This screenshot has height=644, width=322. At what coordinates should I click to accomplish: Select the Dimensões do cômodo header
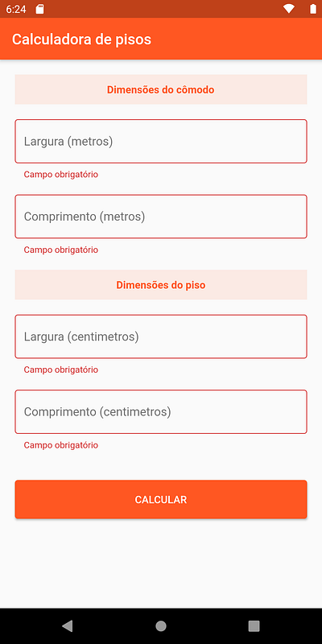pyautogui.click(x=161, y=89)
